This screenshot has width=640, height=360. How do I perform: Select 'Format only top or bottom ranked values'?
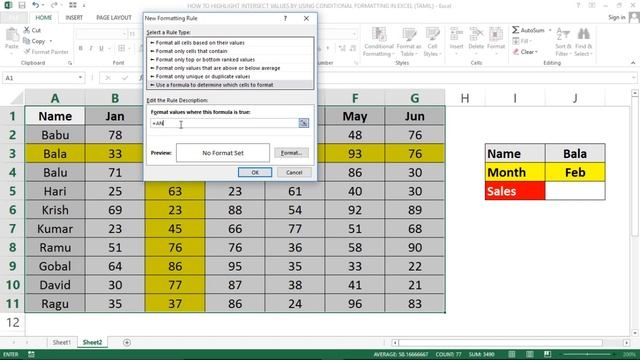(230, 60)
